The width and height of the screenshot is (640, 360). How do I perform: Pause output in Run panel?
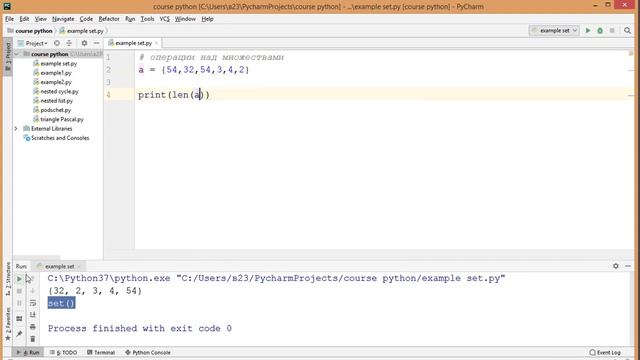point(19,303)
